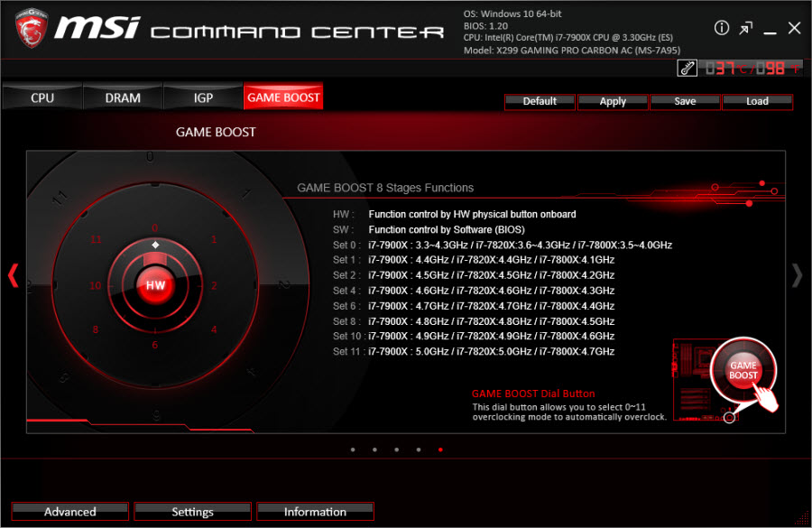Open the information (i) icon in title bar

point(722,28)
